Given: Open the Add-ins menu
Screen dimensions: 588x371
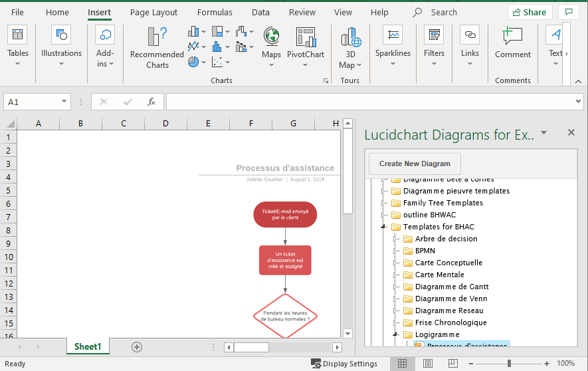Looking at the screenshot, I should click(x=105, y=47).
